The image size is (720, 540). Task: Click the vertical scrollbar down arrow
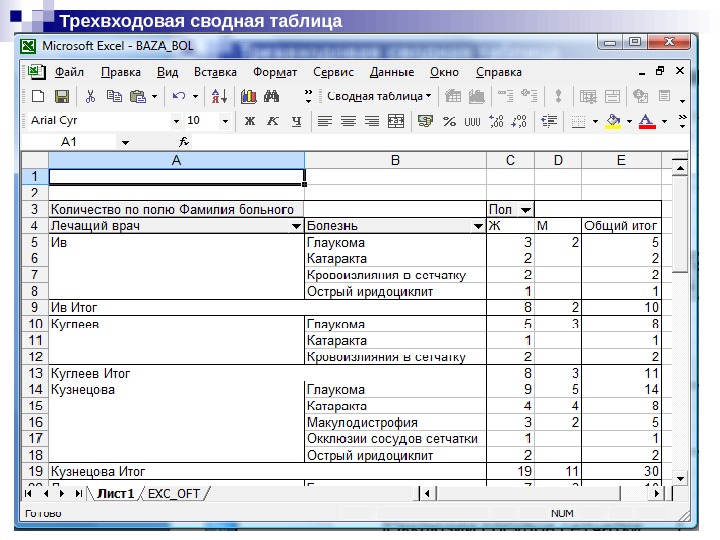pos(680,478)
